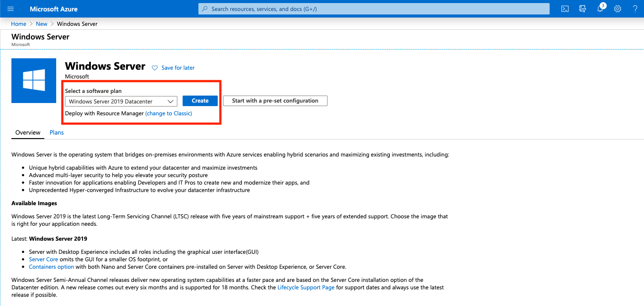644x306 pixels.
Task: Go to Home in the breadcrumb
Action: [x=18, y=24]
